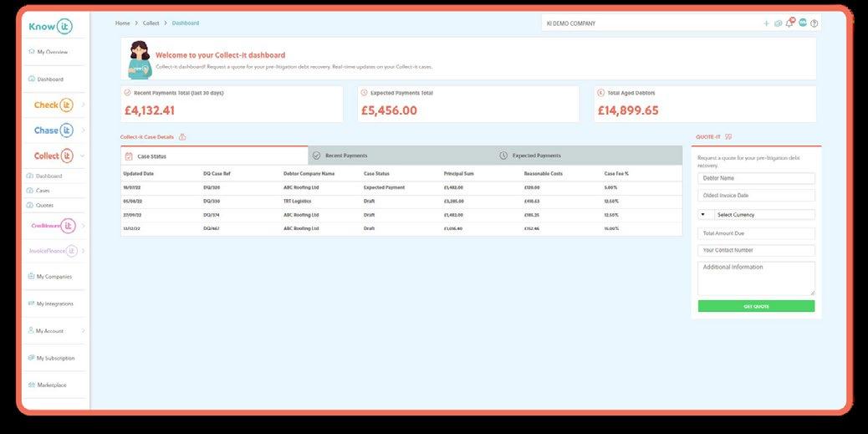Switch to the Case Status tab
The height and width of the screenshot is (434, 868).
click(x=214, y=156)
